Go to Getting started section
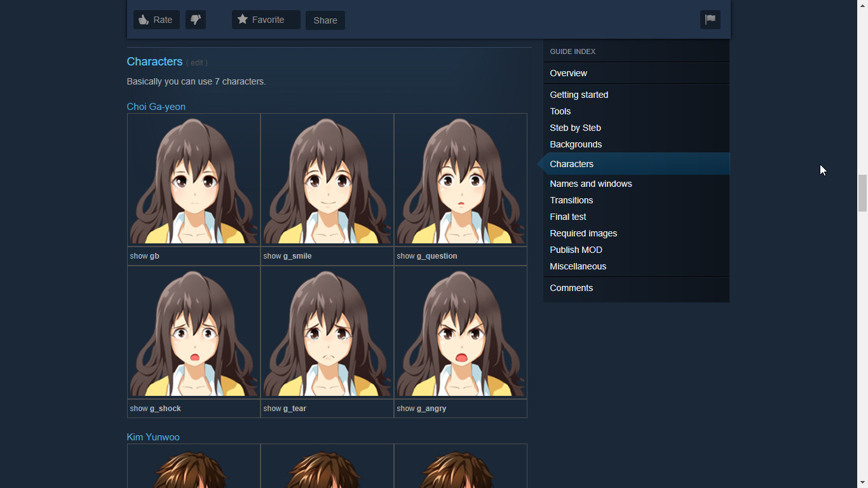Viewport: 868px width, 488px height. (x=579, y=95)
